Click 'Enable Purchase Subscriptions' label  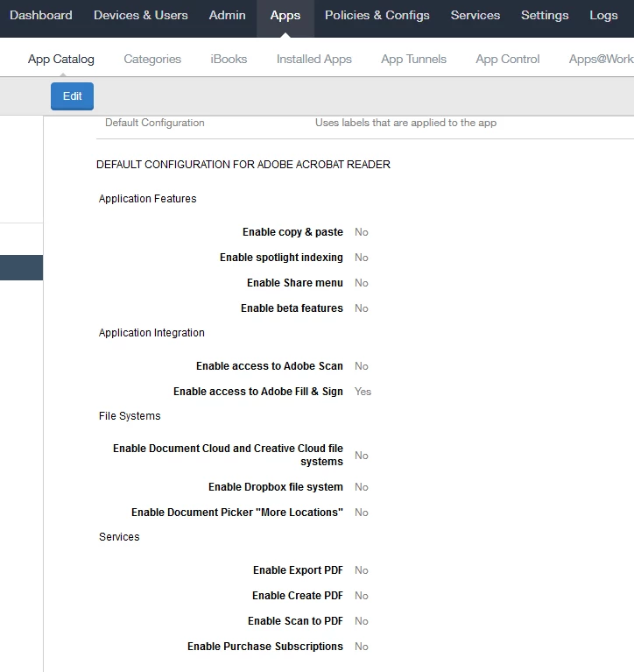[x=265, y=647]
